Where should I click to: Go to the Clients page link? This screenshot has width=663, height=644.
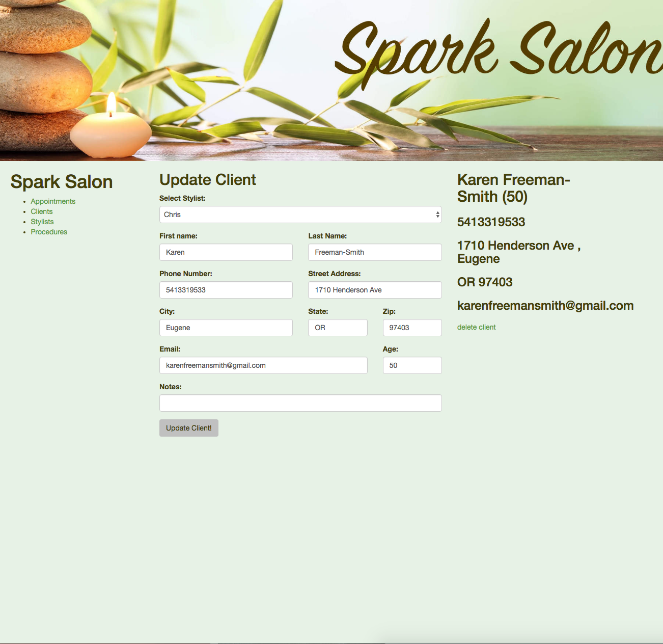(x=42, y=211)
